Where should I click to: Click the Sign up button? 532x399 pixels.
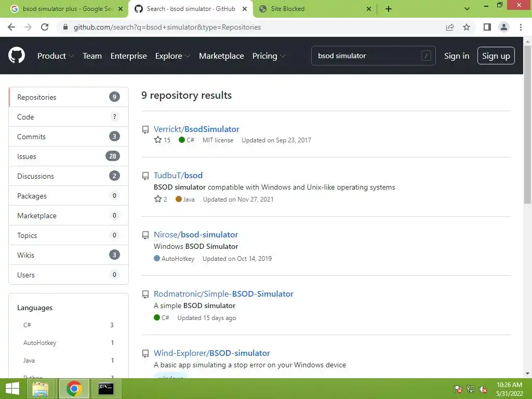click(x=496, y=56)
